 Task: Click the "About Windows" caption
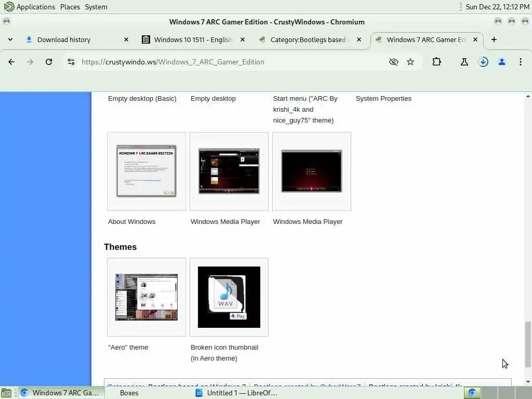pos(131,221)
